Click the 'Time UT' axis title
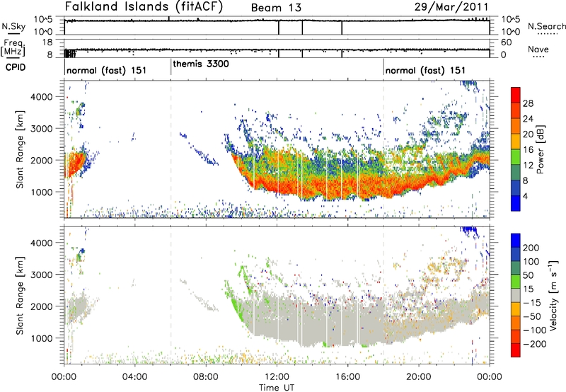Viewport: 566px width, 392px height. point(277,388)
